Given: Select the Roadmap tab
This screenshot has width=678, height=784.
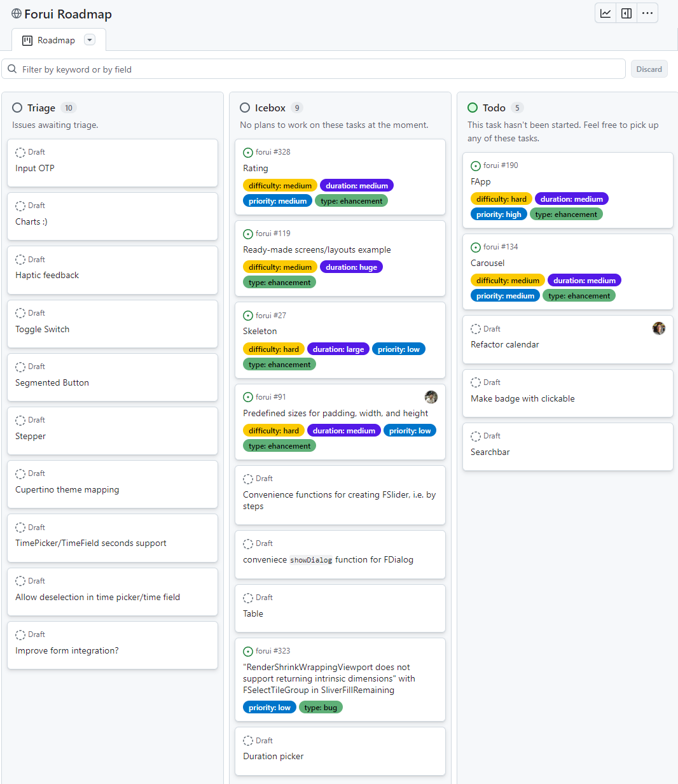Looking at the screenshot, I should [50, 40].
